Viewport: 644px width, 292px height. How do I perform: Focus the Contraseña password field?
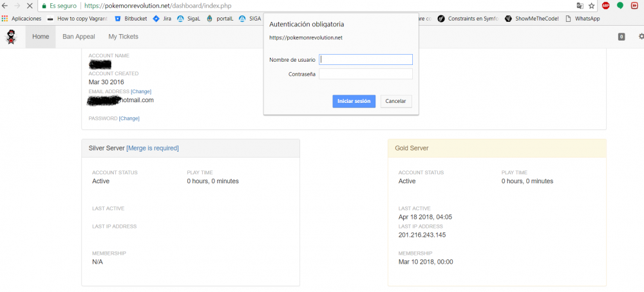coord(366,74)
